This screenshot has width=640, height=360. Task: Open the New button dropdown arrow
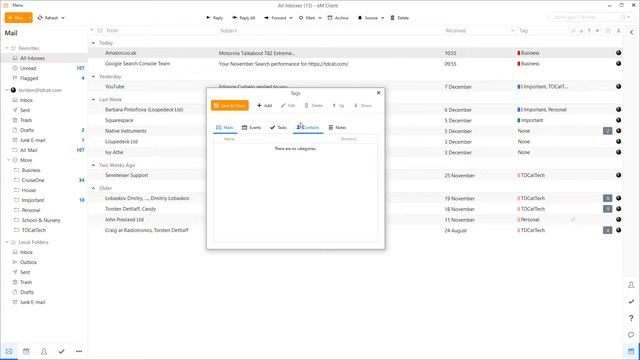pos(29,18)
